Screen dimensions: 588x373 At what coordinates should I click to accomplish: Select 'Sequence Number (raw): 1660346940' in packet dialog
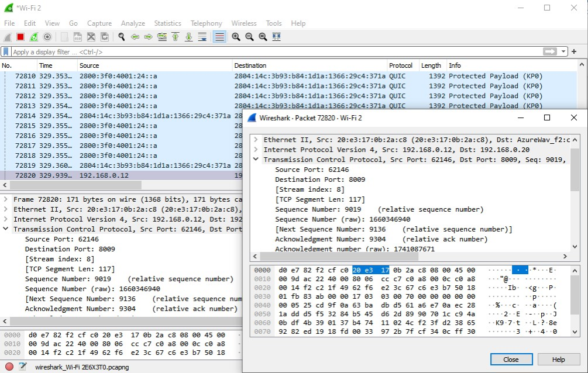coord(342,219)
